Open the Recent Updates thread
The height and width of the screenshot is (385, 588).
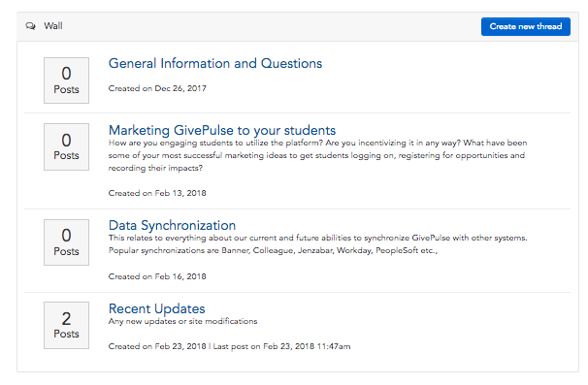tap(157, 308)
